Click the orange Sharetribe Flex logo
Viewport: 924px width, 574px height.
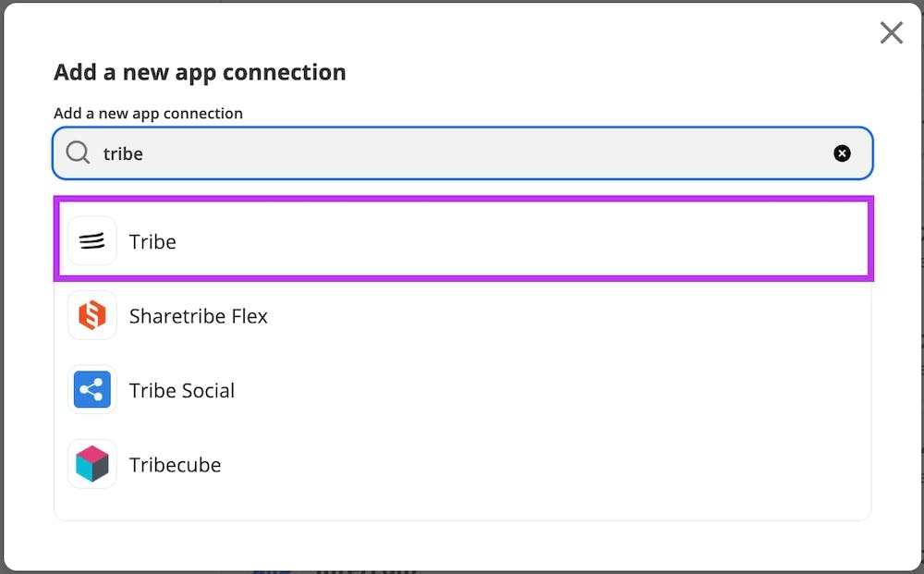tap(92, 316)
